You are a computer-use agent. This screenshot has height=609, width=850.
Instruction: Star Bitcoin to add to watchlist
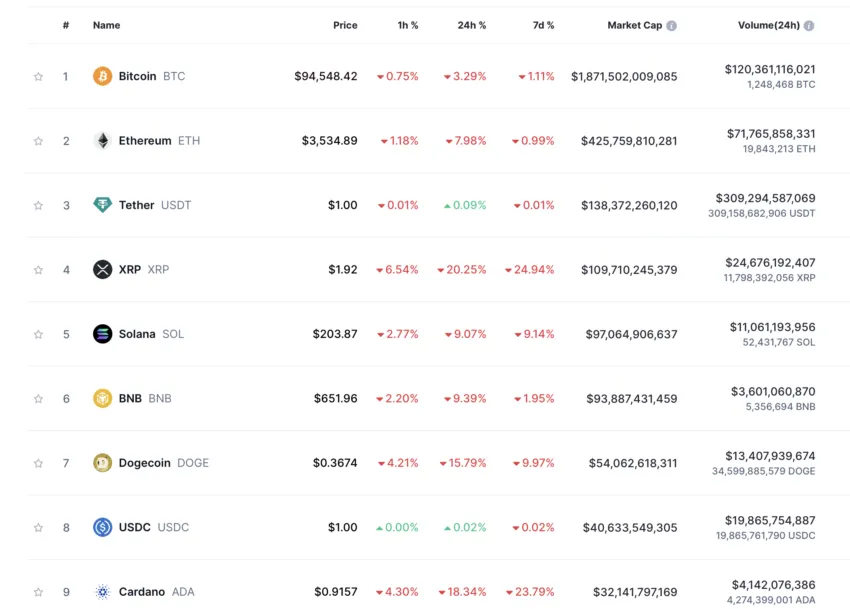tap(38, 77)
